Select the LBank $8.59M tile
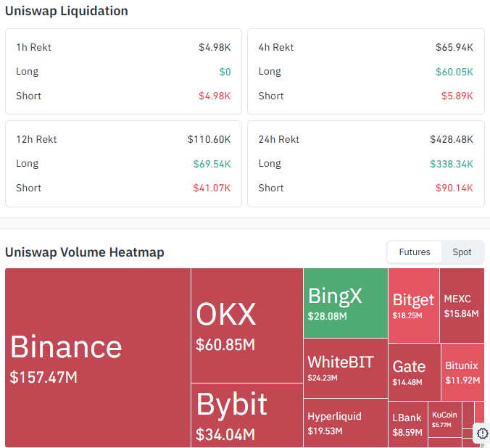490x448 pixels. [x=408, y=424]
